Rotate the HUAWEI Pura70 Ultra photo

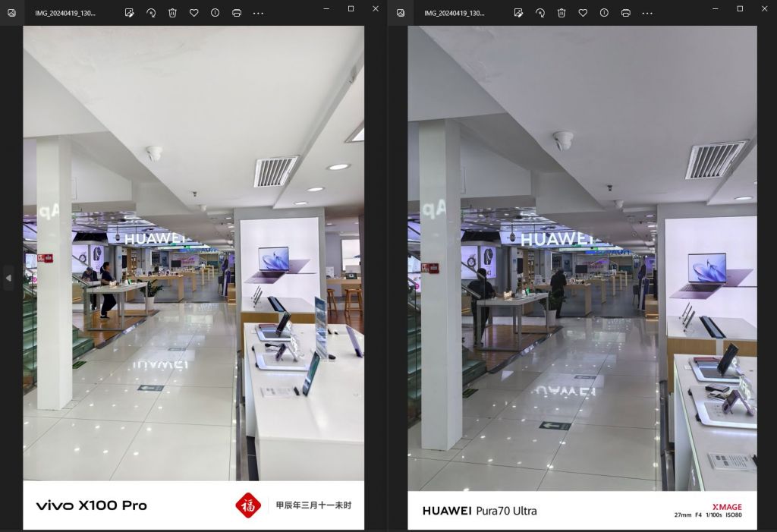[x=540, y=13]
